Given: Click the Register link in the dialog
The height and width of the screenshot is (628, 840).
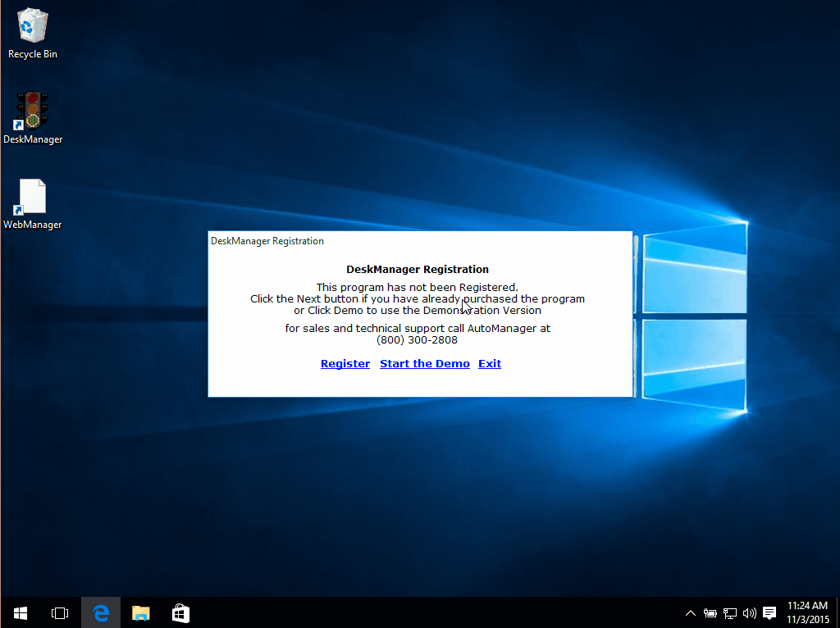Looking at the screenshot, I should click(x=345, y=363).
